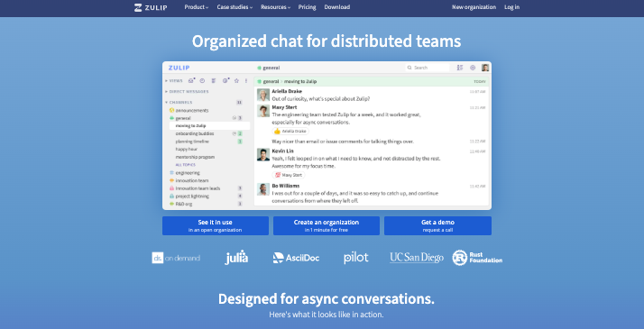Click the search field in the app preview
The height and width of the screenshot is (329, 644).
(428, 68)
